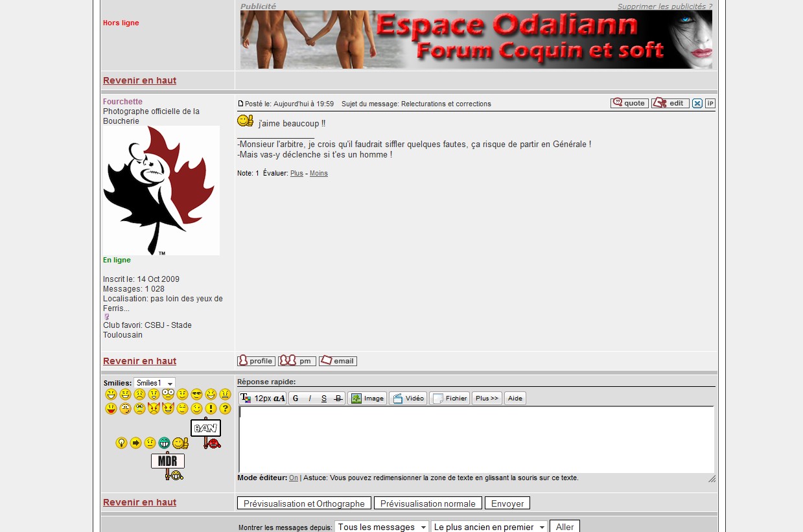Apply underline S formatting
This screenshot has width=803, height=532.
324,399
